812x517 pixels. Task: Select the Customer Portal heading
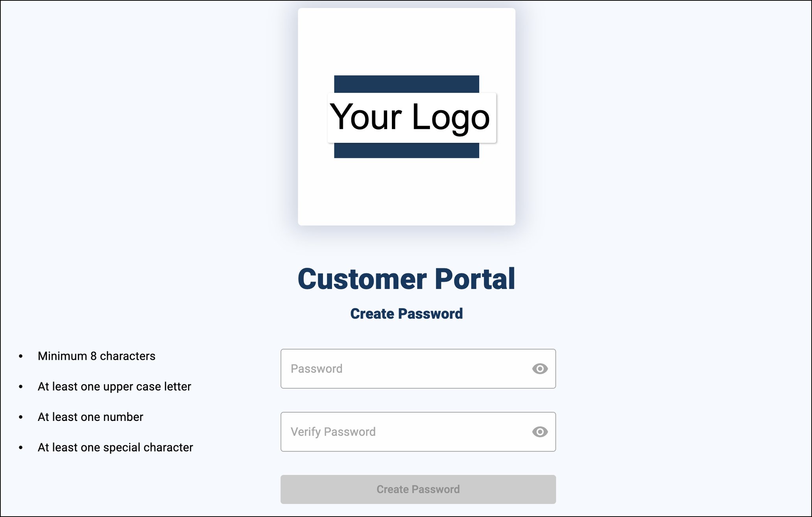pos(406,279)
